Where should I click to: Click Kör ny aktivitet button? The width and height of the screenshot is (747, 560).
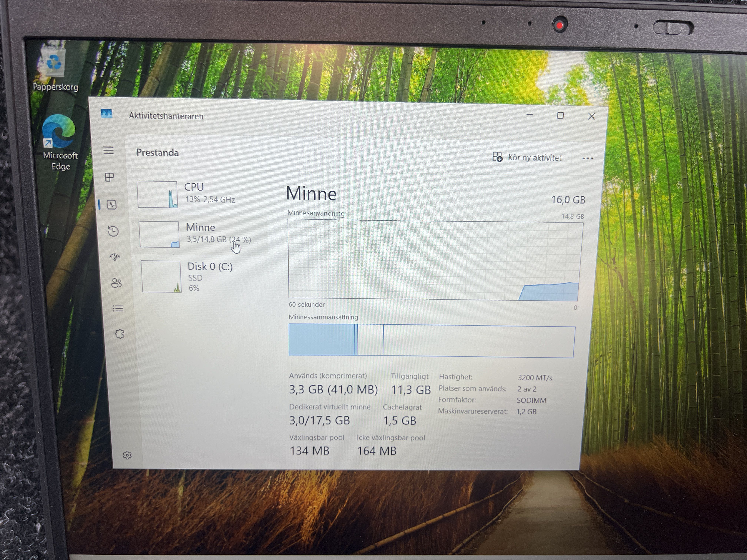pyautogui.click(x=527, y=158)
